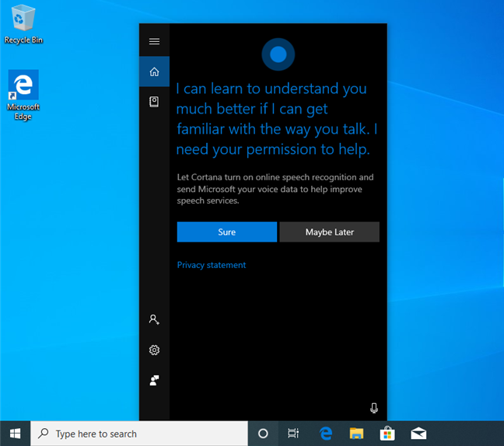Click the Cortana circle on taskbar

(x=263, y=434)
